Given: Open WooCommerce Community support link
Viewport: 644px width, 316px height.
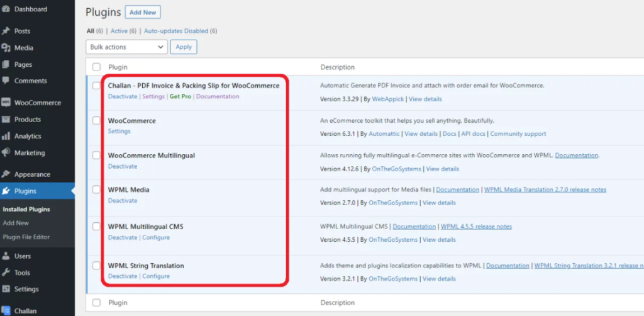Looking at the screenshot, I should 518,134.
